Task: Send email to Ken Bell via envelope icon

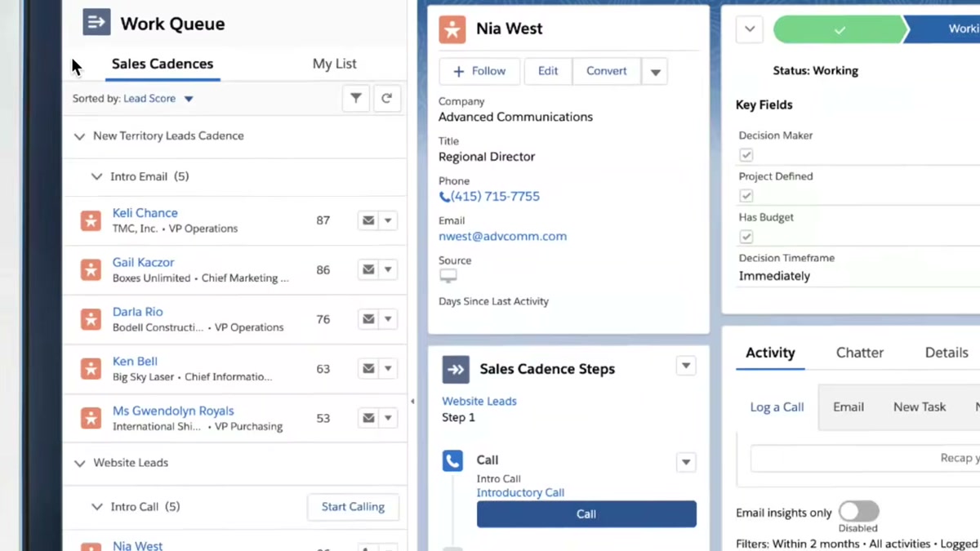Action: [x=368, y=369]
